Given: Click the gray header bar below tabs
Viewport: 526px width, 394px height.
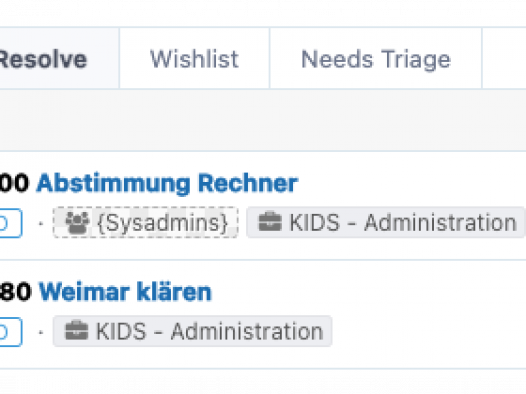Looking at the screenshot, I should [x=263, y=120].
